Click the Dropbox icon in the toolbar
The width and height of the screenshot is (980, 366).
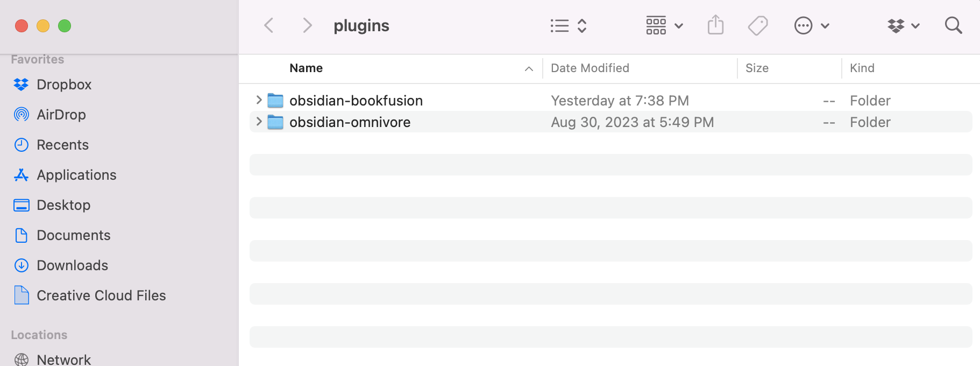[x=895, y=25]
